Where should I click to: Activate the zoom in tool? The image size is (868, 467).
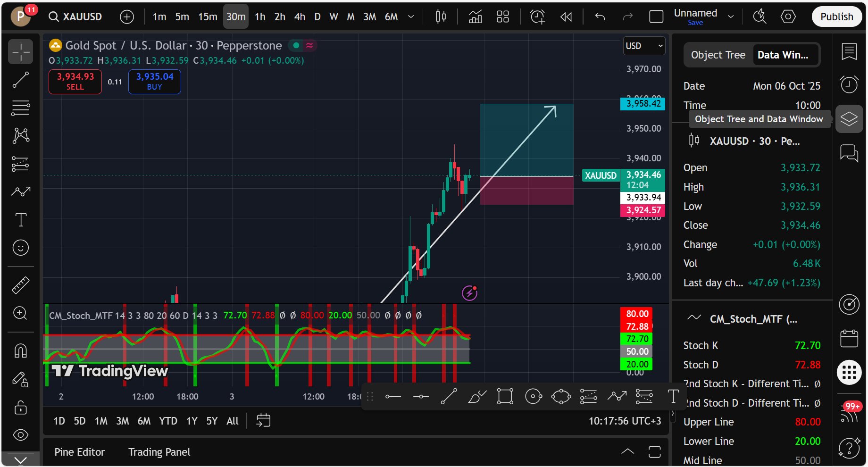pyautogui.click(x=20, y=313)
